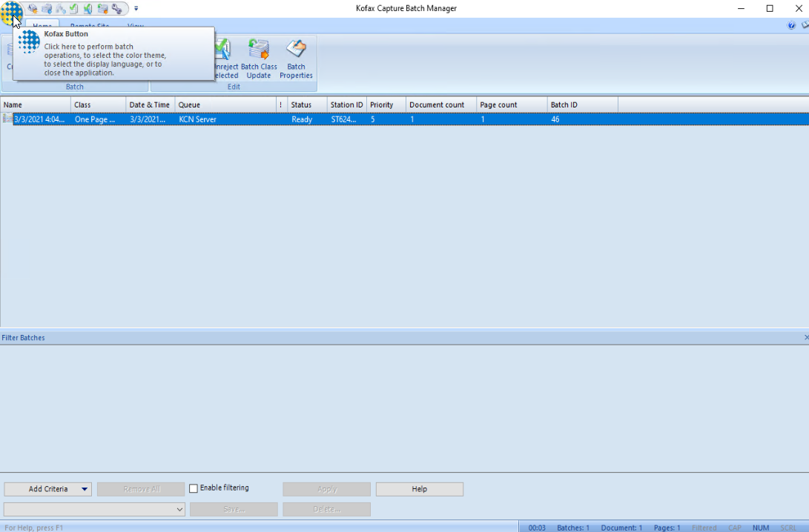Click 'Pages: 1' in the status bar
This screenshot has height=532, width=809.
pyautogui.click(x=667, y=528)
